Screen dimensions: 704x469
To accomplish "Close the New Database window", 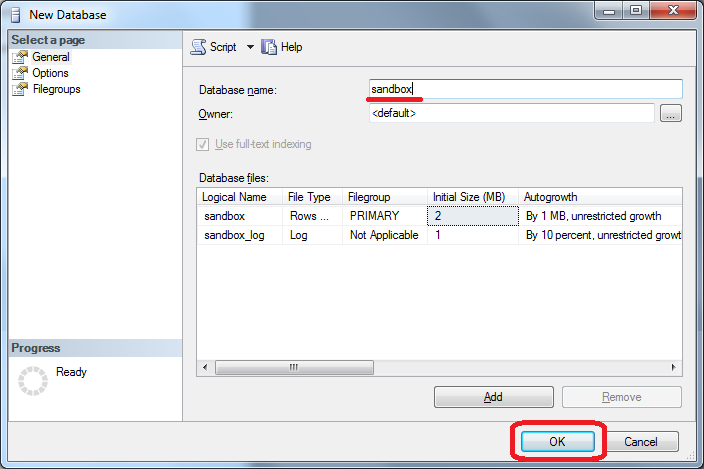I will click(x=673, y=11).
